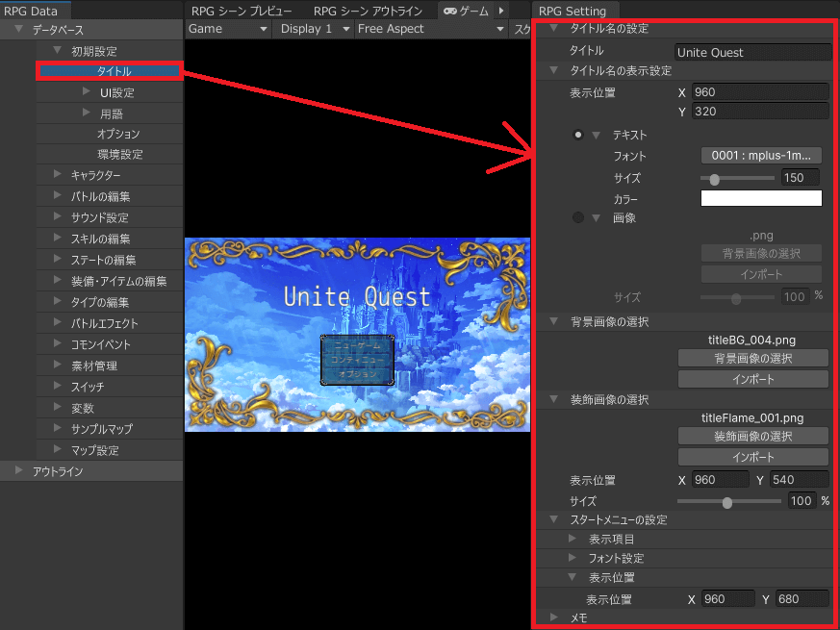
Task: Switch to the RPG シーン プレビュー tab
Action: point(242,11)
